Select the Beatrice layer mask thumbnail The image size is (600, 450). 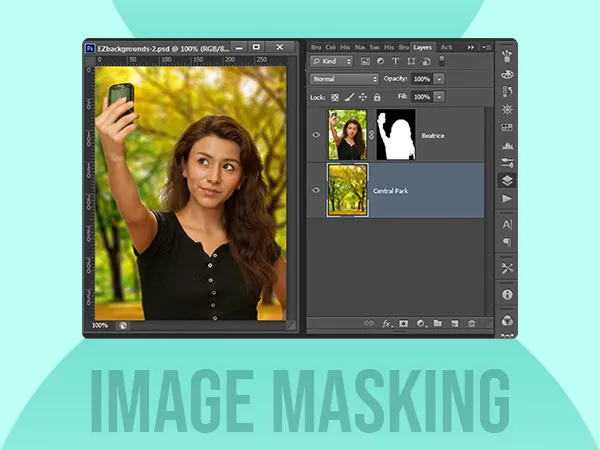(x=396, y=134)
